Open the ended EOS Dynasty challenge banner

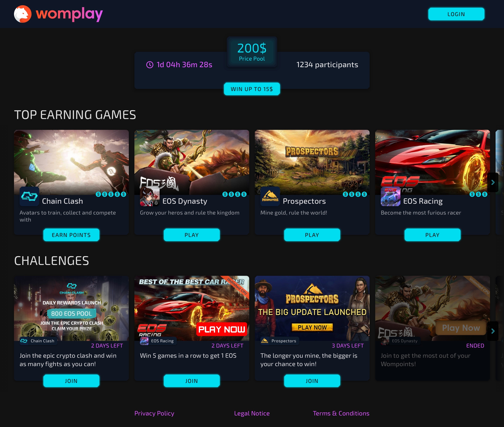[x=432, y=308]
